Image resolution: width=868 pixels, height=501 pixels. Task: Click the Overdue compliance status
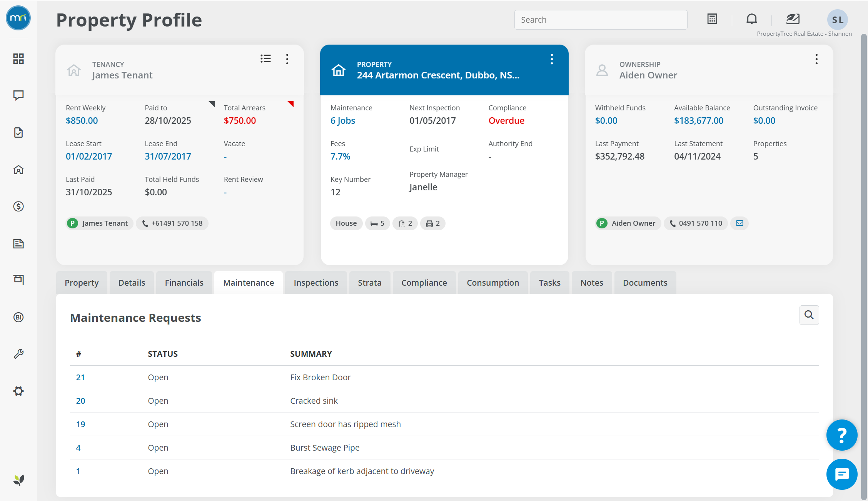tap(506, 121)
